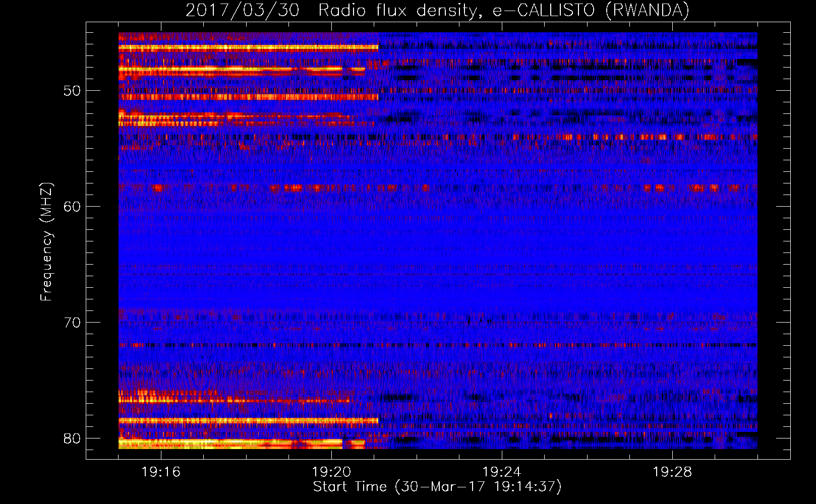Click the 19:24 time tick label
The width and height of the screenshot is (816, 504).
point(502,472)
